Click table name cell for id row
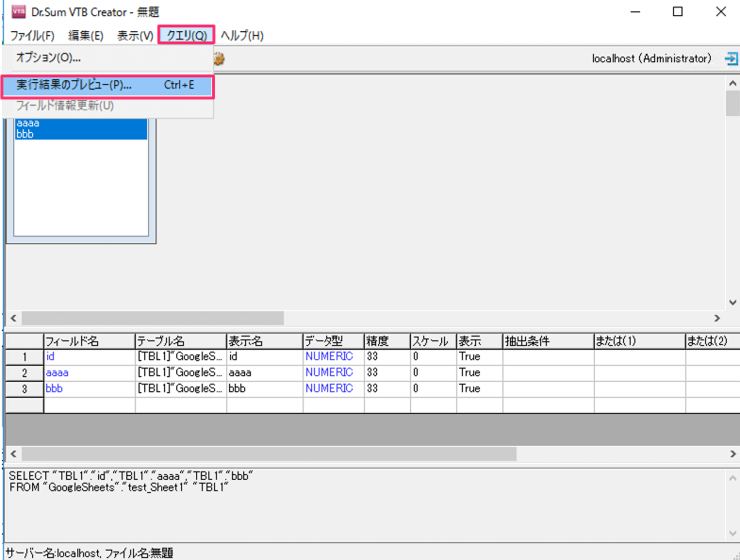 click(181, 356)
